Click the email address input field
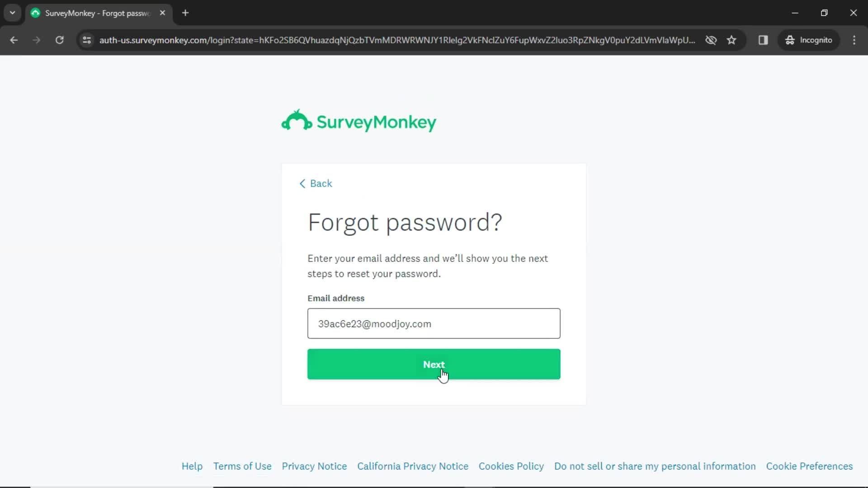The image size is (868, 488). click(x=434, y=324)
